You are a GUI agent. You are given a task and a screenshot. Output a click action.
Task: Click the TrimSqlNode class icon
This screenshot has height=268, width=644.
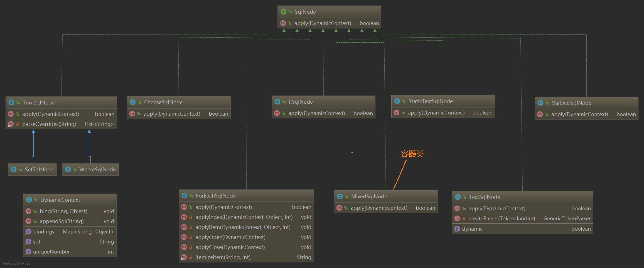(x=11, y=103)
